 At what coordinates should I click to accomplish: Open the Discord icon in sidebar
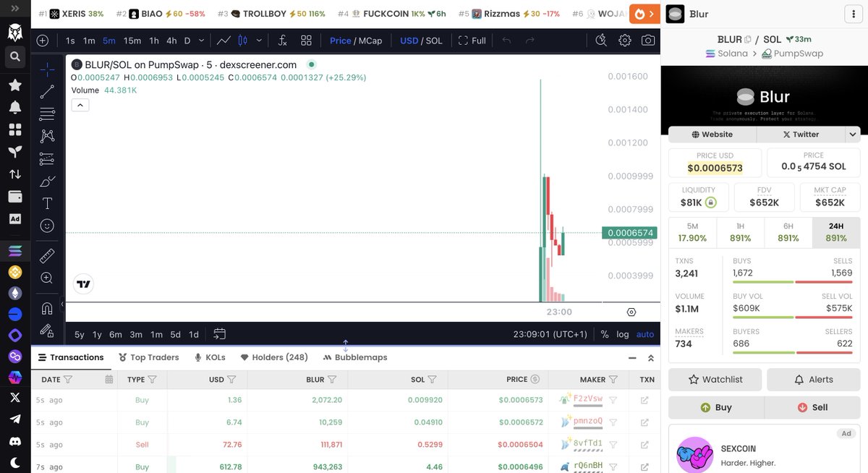point(14,440)
